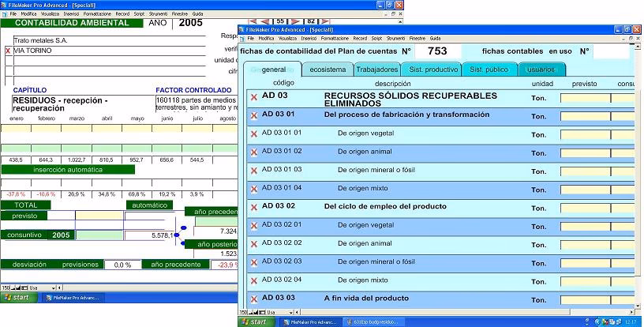
Task: Switch to the usuarios tab
Action: point(541,70)
